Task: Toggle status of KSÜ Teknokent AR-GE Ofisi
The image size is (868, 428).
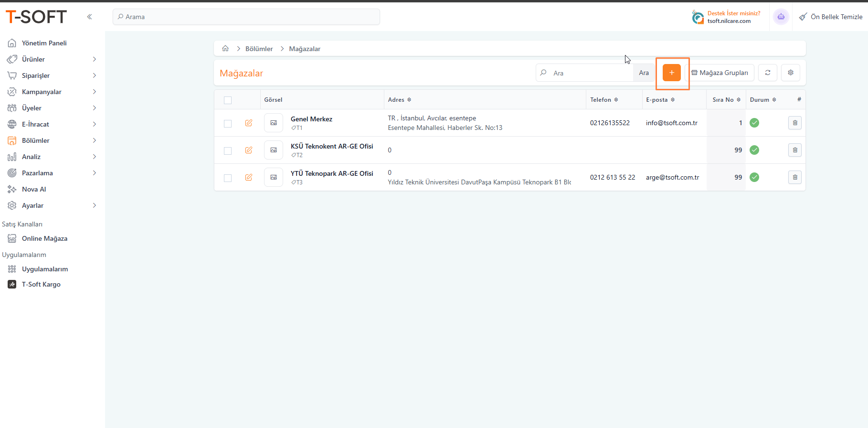Action: (754, 150)
